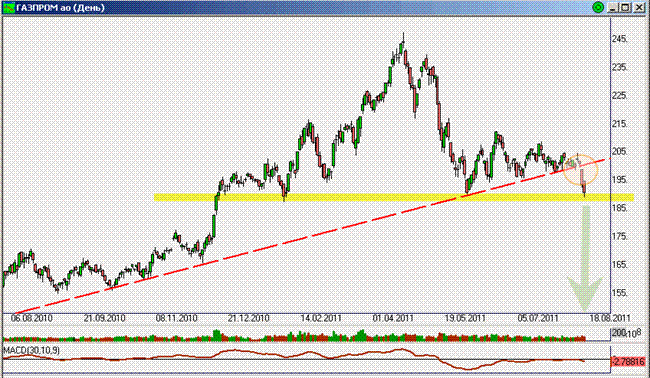Click the 14.02.2011 date label
This screenshot has height=378, width=650.
click(321, 318)
